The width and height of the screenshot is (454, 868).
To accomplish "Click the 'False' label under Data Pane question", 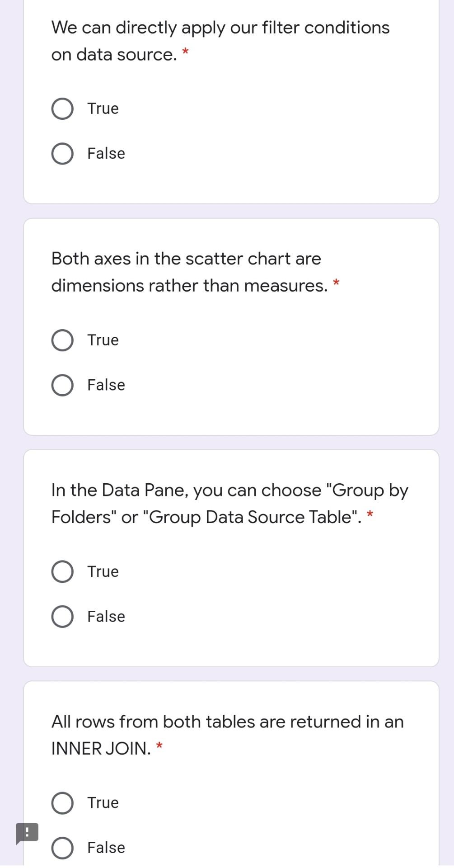I will [106, 617].
